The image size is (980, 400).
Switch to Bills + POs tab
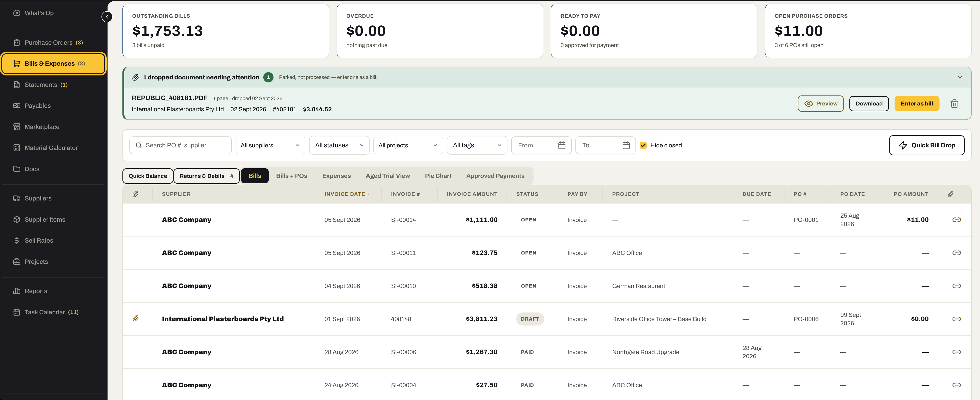[291, 176]
